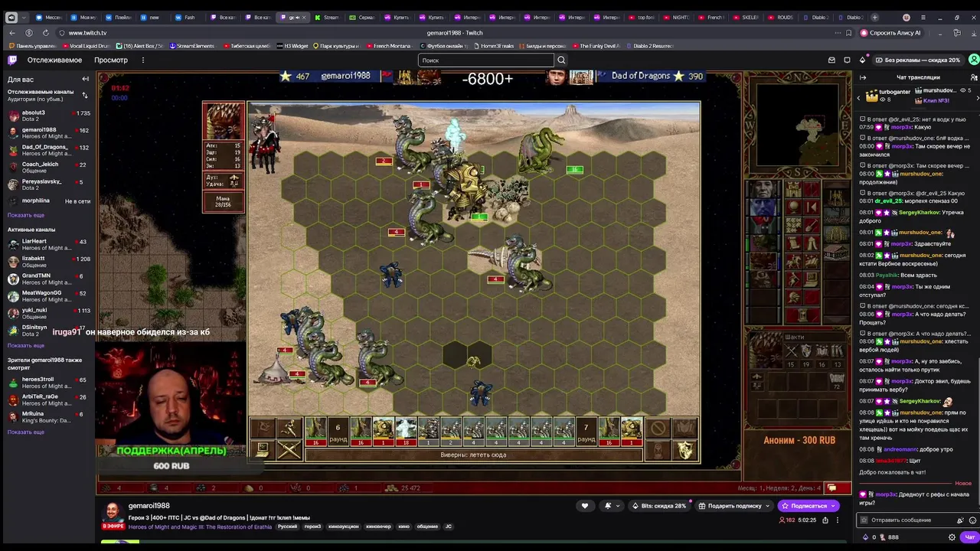Image resolution: width=980 pixels, height=551 pixels.
Task: Open MeatWagonGG channel in sidebar
Action: tap(47, 296)
